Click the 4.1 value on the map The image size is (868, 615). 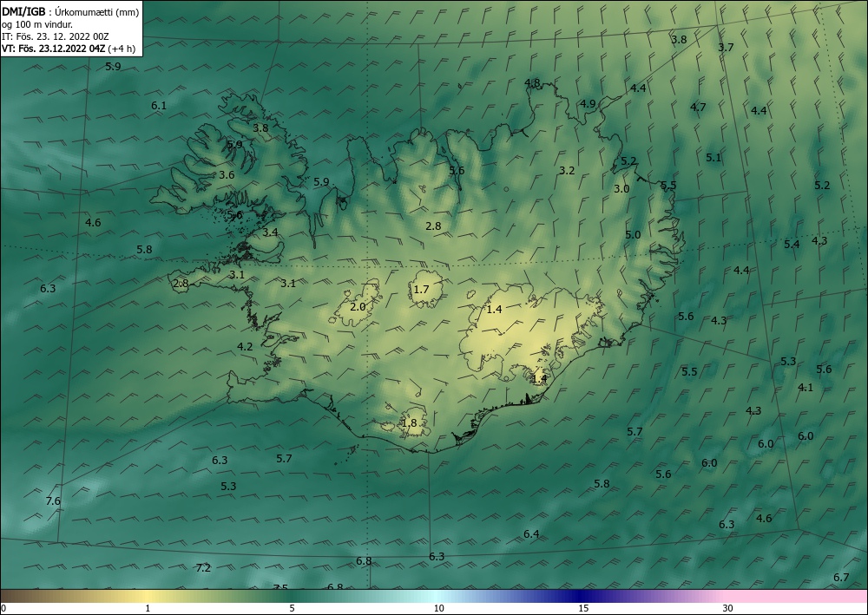click(x=806, y=387)
